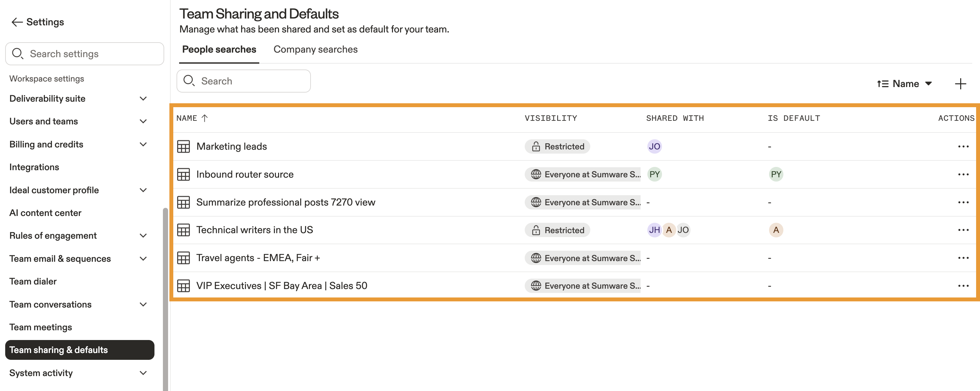Viewport: 980px width, 391px height.
Task: Open the Name sort dropdown
Action: (905, 84)
